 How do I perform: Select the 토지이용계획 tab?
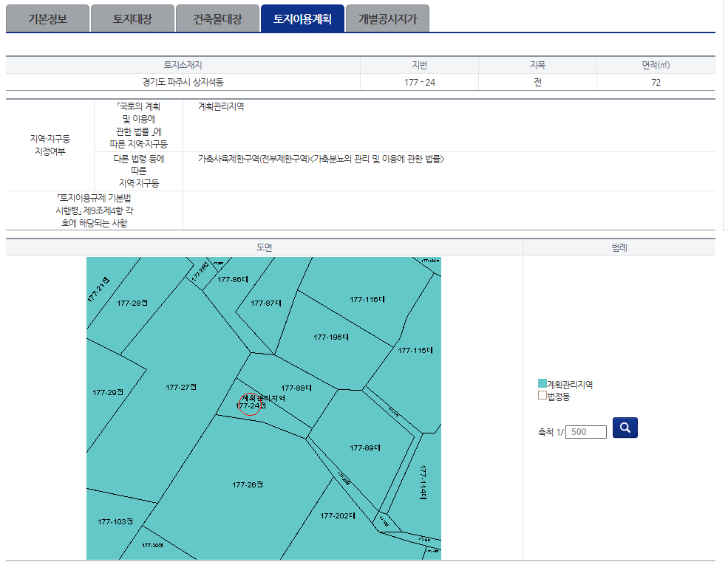click(302, 19)
